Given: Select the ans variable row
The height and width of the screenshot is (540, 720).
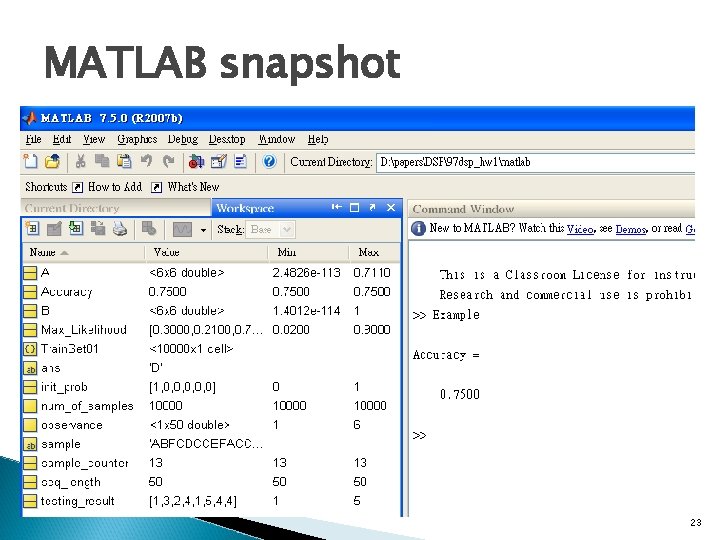Looking at the screenshot, I should pos(211,368).
